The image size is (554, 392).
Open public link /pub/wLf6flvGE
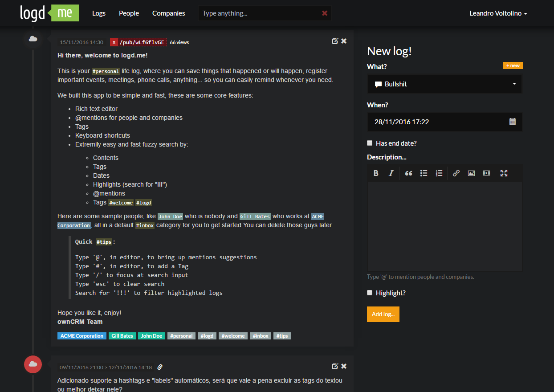coord(143,42)
